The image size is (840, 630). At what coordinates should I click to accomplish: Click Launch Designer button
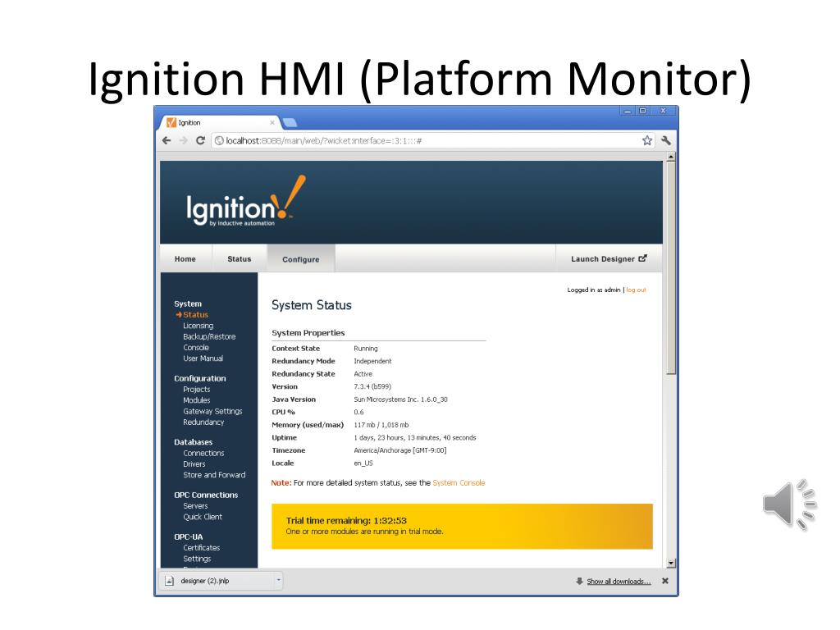(609, 258)
